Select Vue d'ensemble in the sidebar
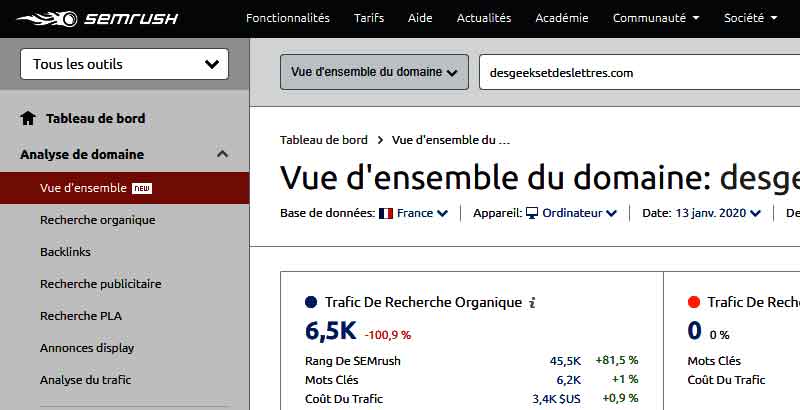This screenshot has width=800, height=410. 124,188
